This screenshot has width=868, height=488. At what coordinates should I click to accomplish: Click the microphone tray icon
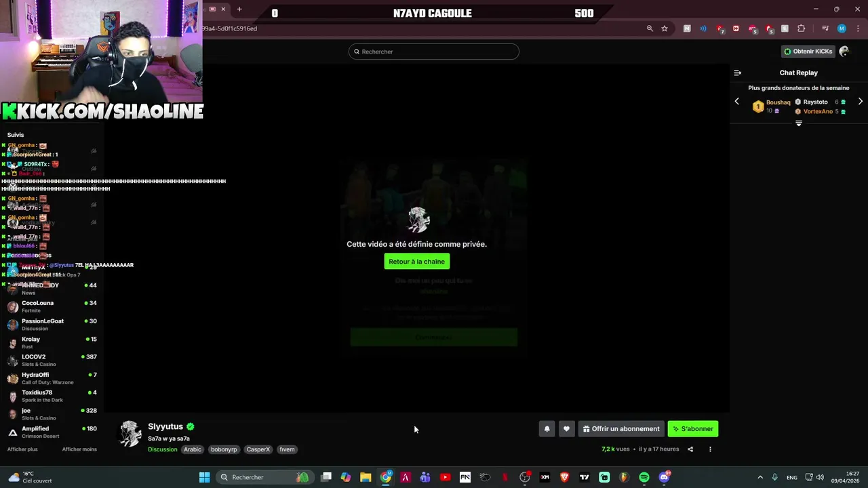point(775,477)
